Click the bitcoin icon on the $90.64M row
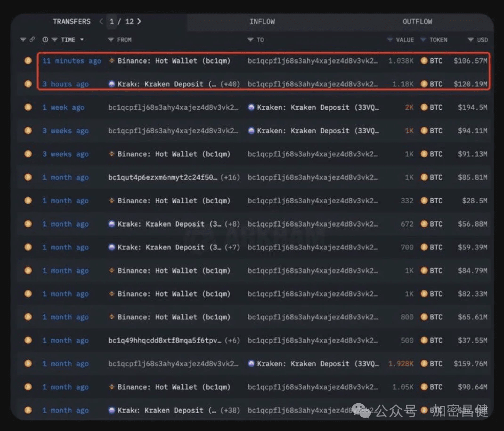The image size is (504, 431). click(28, 387)
